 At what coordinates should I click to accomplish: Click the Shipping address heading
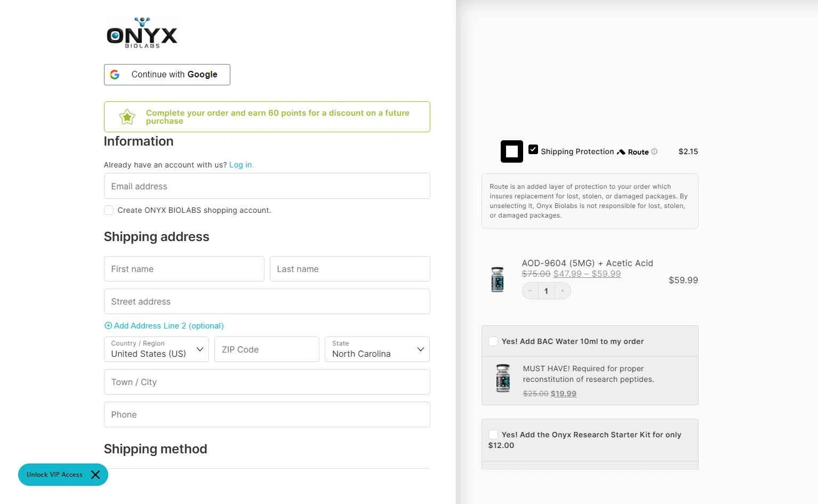point(156,237)
